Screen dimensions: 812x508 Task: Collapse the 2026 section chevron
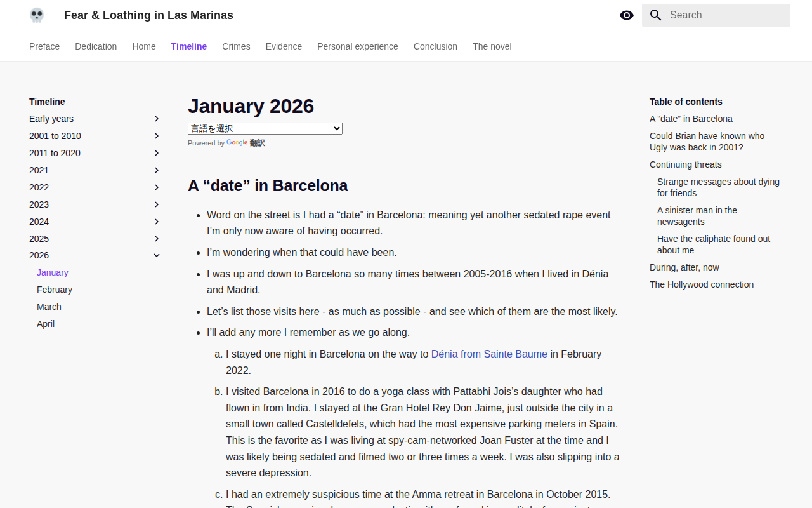(x=157, y=255)
